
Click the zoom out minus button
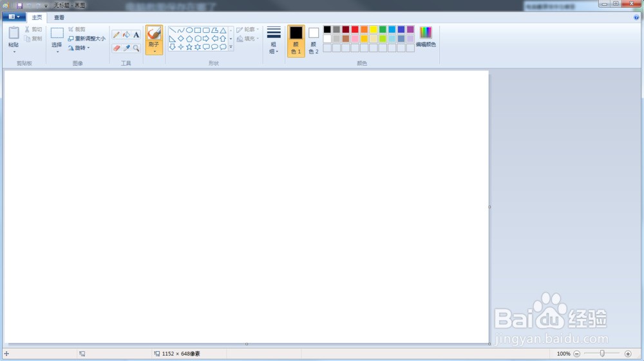(x=576, y=354)
